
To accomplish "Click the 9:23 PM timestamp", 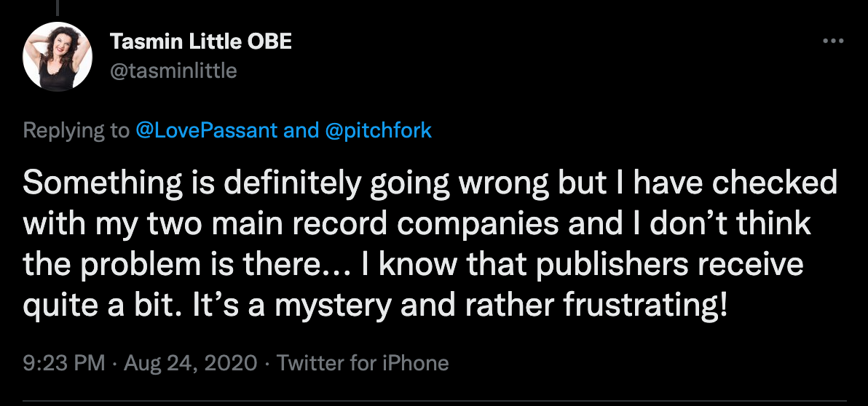I will (63, 363).
